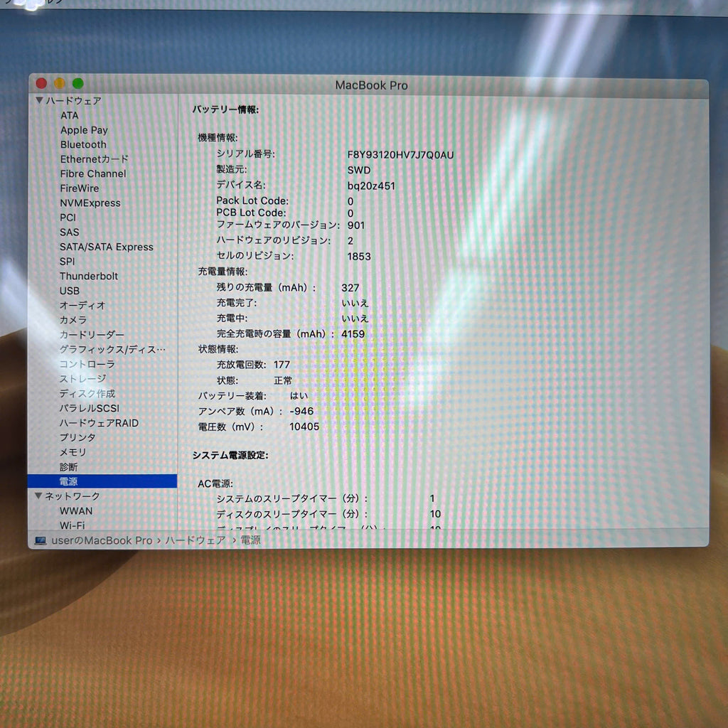Screen dimensions: 728x728
Task: Select SAS in the sidebar
Action: pyautogui.click(x=69, y=232)
